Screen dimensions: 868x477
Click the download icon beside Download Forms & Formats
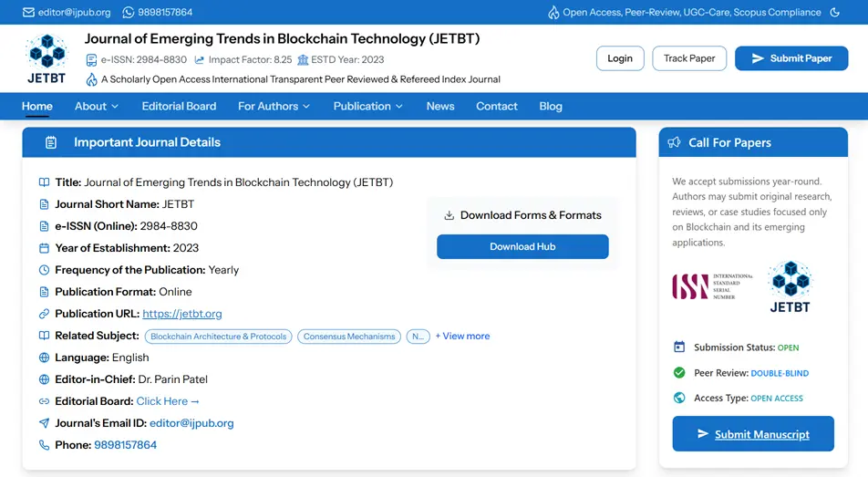[449, 215]
